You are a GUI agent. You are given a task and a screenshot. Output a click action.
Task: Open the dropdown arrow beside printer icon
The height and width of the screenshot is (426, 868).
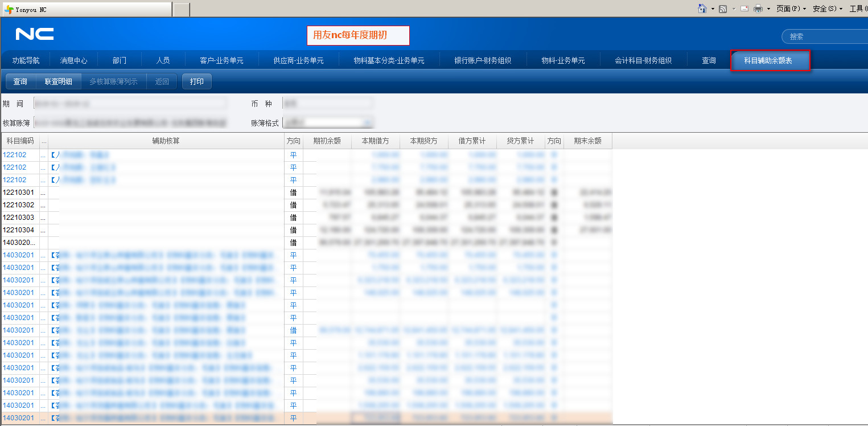tap(768, 9)
